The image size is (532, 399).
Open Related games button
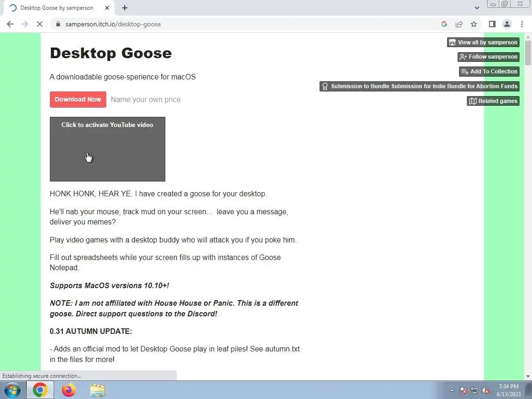pos(493,101)
